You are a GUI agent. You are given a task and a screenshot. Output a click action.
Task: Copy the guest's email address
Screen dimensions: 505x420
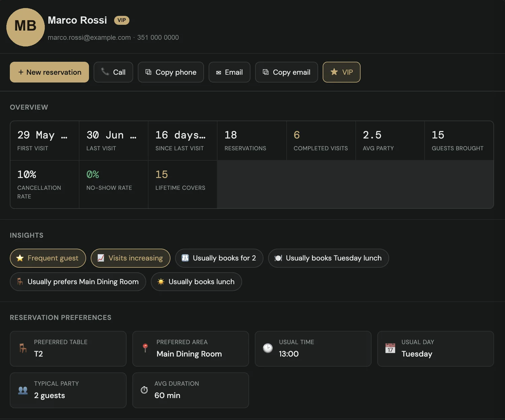(287, 72)
